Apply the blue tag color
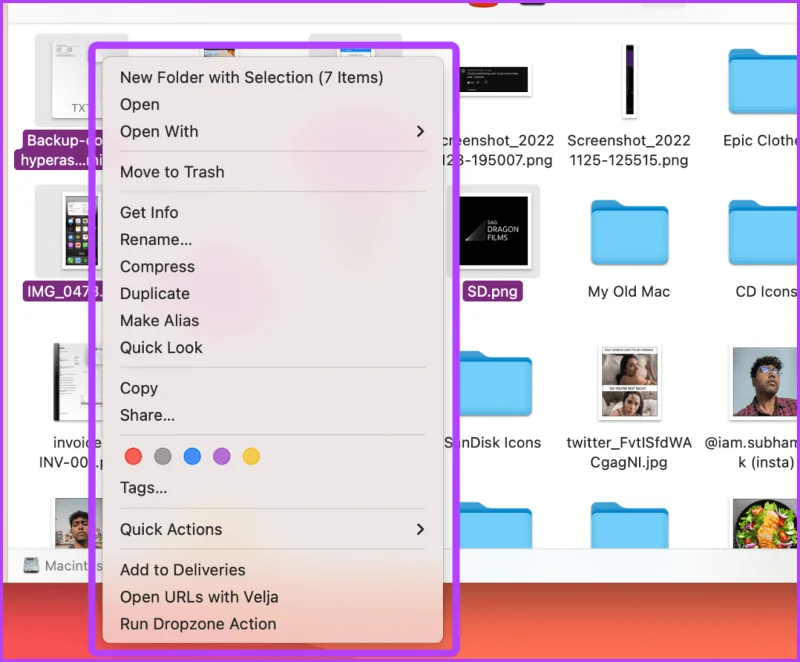Image resolution: width=800 pixels, height=662 pixels. click(192, 456)
